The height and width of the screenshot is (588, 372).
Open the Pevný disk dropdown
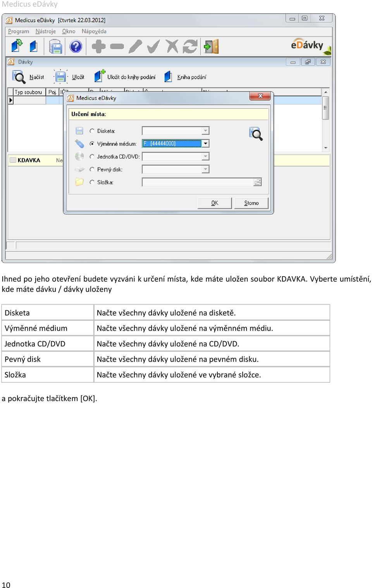click(x=205, y=169)
